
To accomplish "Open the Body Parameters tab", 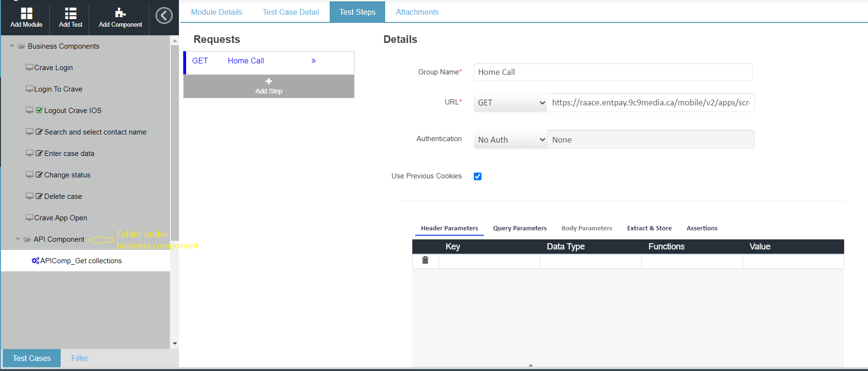I will 587,228.
